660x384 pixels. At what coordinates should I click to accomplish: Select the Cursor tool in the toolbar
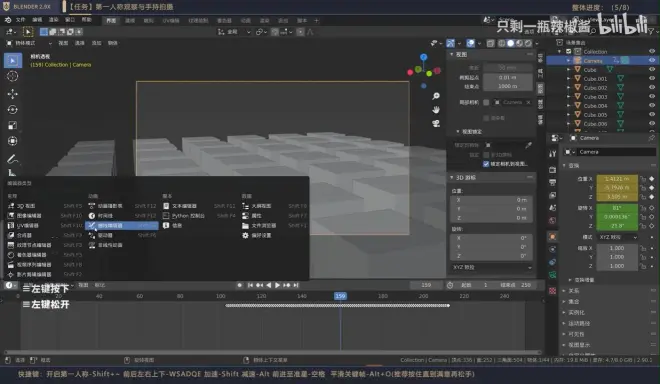tap(13, 76)
